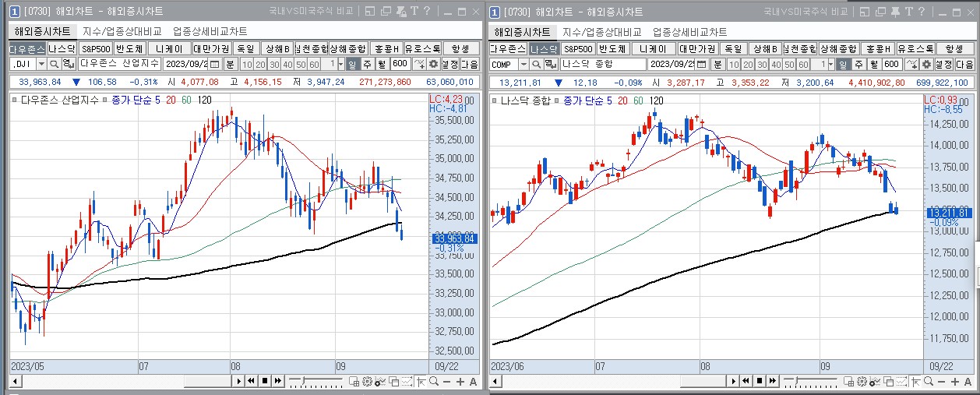Click 유로스톡 index button in right window
The height and width of the screenshot is (395, 980).
[915, 48]
